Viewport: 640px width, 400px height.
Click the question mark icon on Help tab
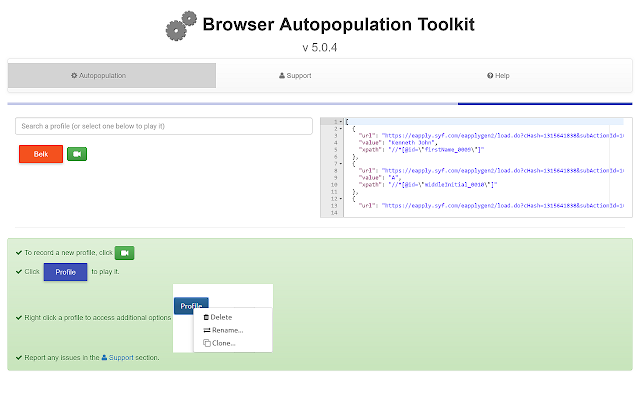[x=490, y=76]
